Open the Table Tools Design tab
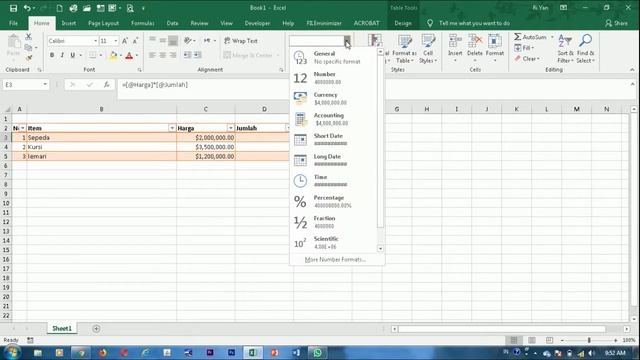Viewport: 640px width, 360px height. pos(403,23)
